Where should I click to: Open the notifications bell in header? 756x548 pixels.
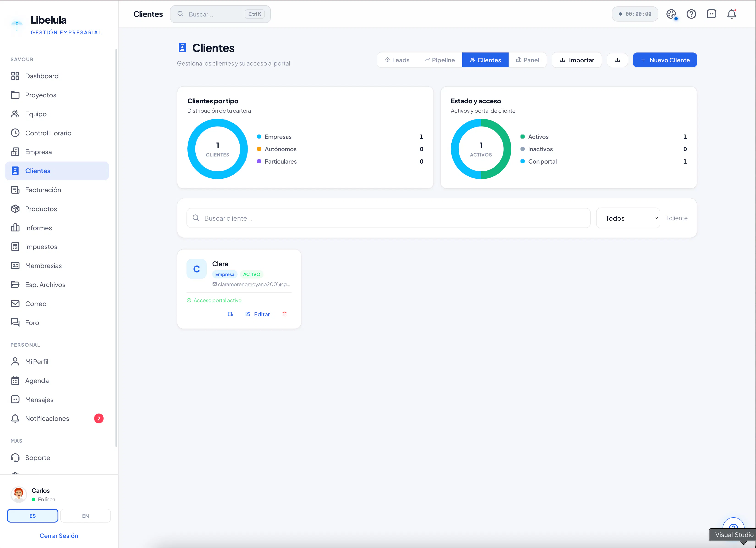click(x=731, y=14)
